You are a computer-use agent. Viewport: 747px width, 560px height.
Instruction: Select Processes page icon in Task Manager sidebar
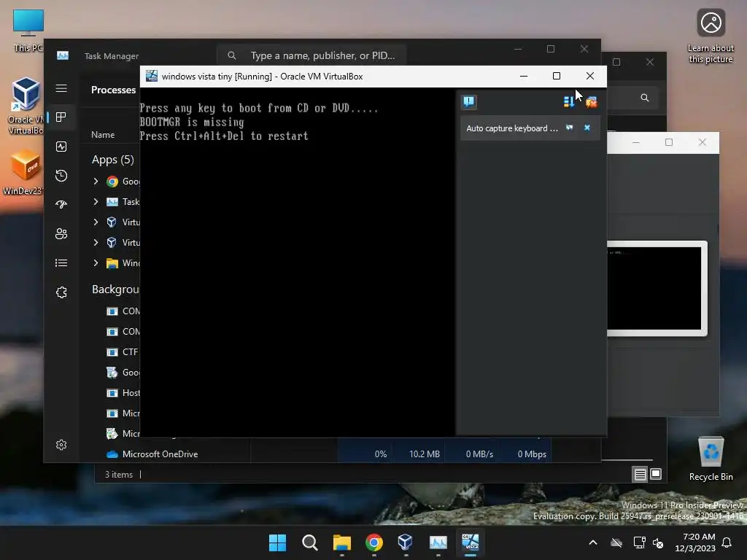click(x=61, y=117)
